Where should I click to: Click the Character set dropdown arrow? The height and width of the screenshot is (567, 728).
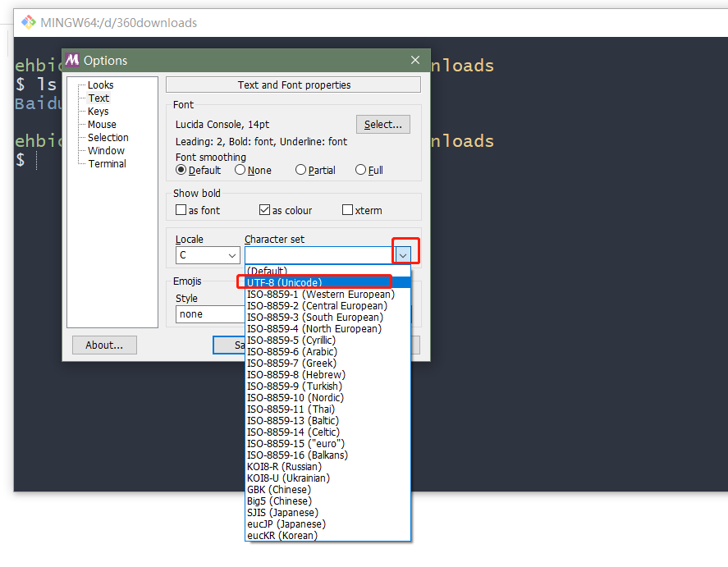tap(403, 255)
